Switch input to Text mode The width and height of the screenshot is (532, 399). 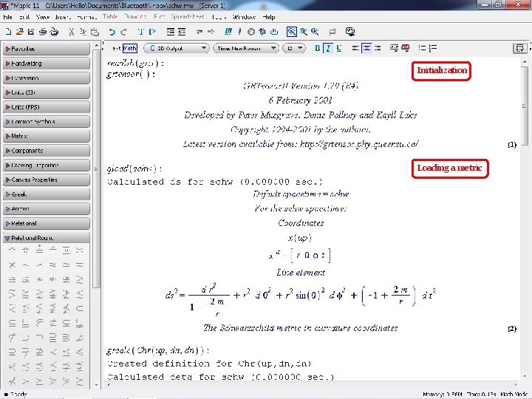116,48
